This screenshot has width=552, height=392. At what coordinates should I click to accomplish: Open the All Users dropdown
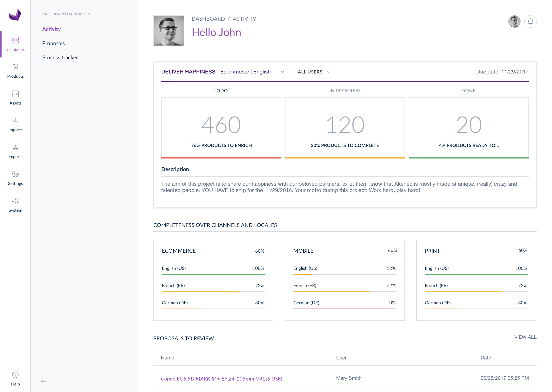click(314, 72)
